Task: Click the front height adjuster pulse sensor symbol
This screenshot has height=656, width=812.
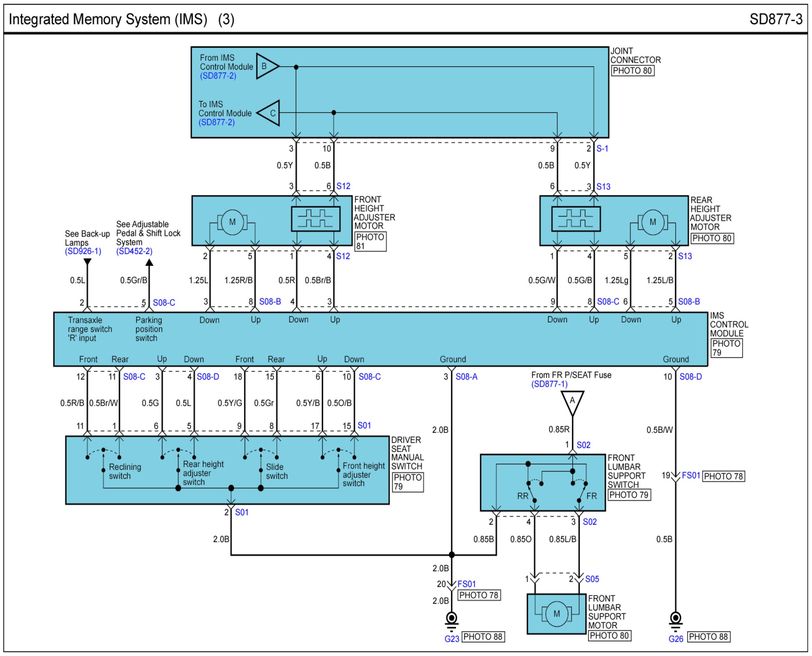Action: [315, 219]
